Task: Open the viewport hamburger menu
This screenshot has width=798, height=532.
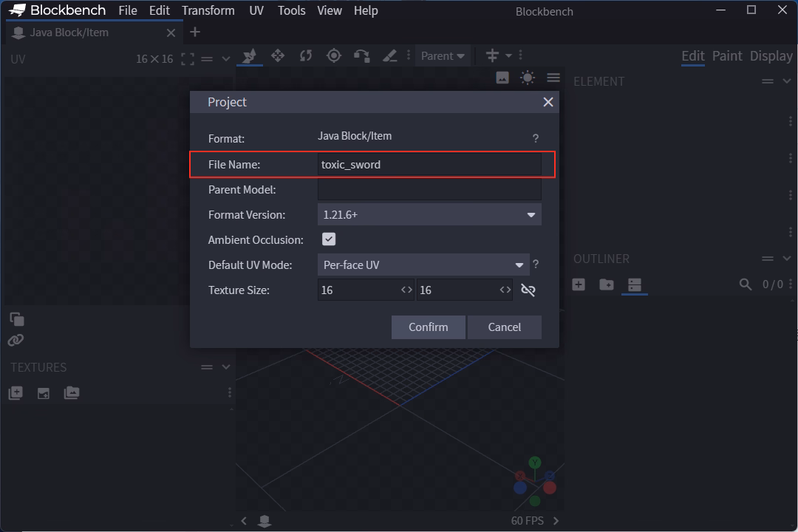Action: coord(553,78)
